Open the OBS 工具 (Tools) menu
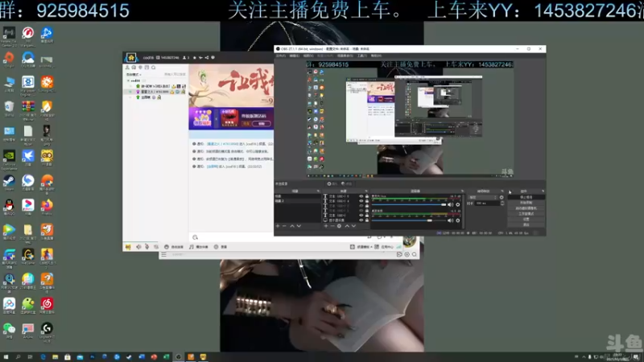644x362 pixels. [x=361, y=56]
